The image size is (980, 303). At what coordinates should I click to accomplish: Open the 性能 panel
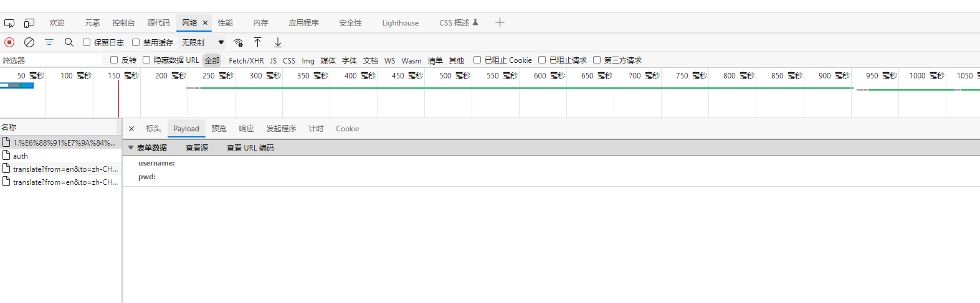225,23
